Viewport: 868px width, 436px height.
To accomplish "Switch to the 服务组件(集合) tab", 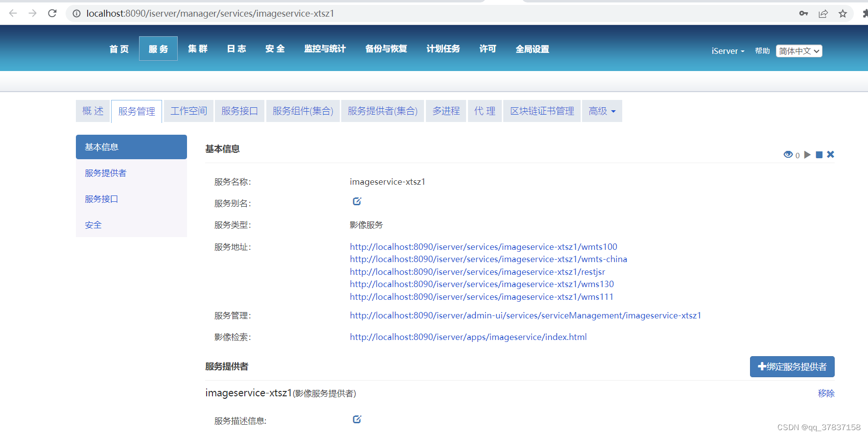I will (x=303, y=111).
